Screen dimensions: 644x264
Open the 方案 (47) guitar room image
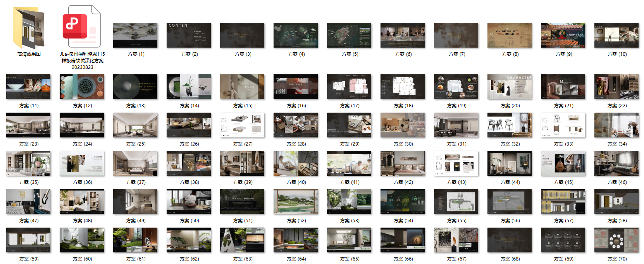click(x=28, y=202)
